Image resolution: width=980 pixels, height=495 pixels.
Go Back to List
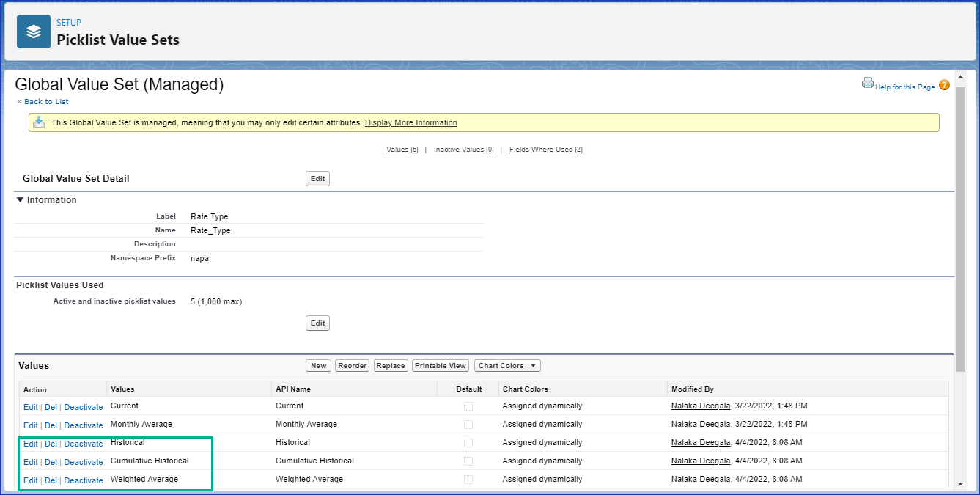pos(46,102)
